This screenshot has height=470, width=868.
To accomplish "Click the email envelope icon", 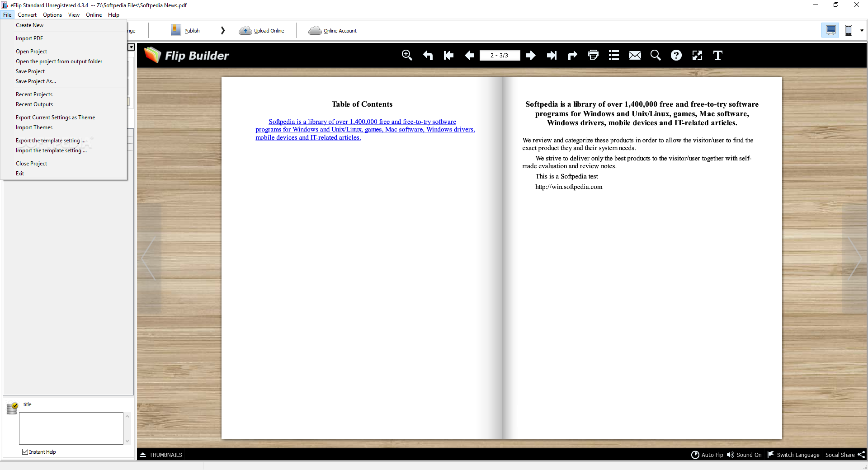I will (635, 55).
